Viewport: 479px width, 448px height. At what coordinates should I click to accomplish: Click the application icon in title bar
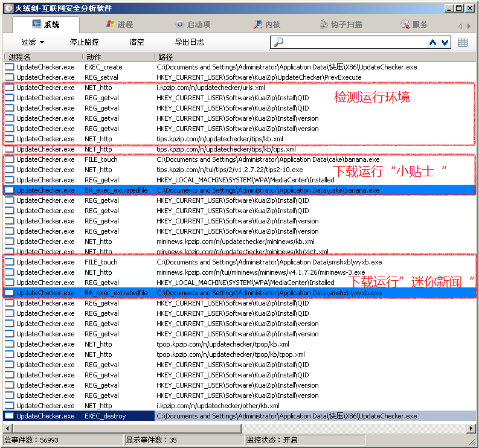pyautogui.click(x=8, y=8)
